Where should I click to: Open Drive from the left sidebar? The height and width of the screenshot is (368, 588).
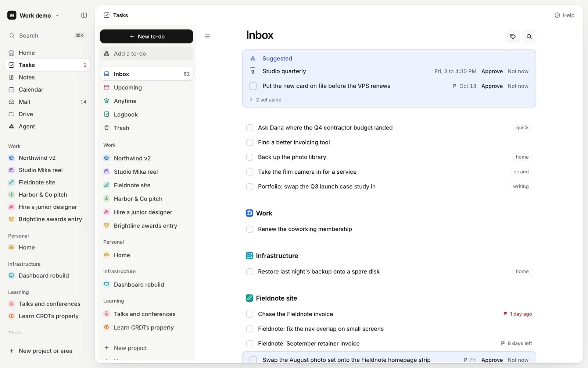point(47,114)
